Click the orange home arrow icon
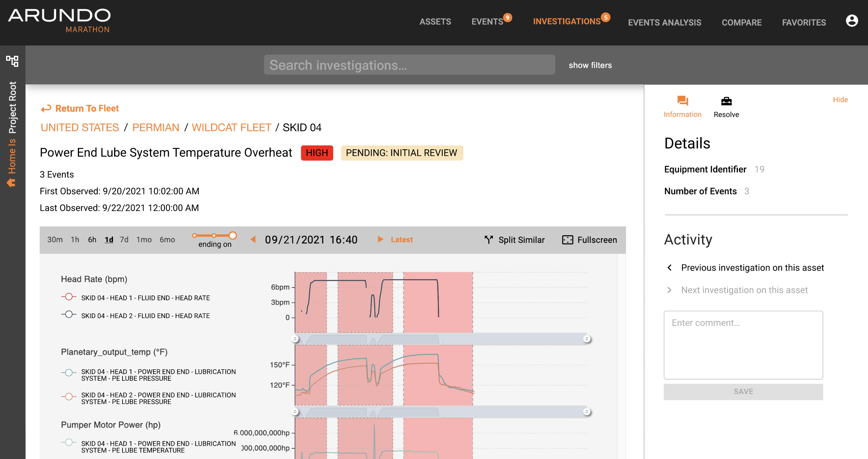The width and height of the screenshot is (868, 459). [11, 183]
